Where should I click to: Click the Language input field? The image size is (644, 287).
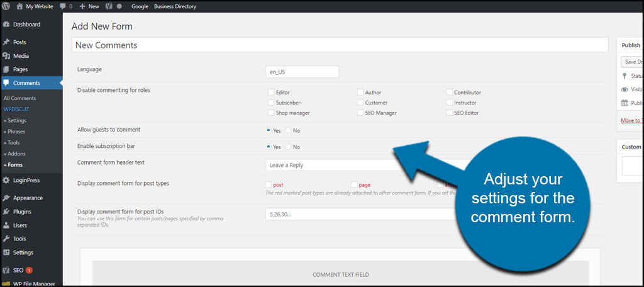coord(303,72)
